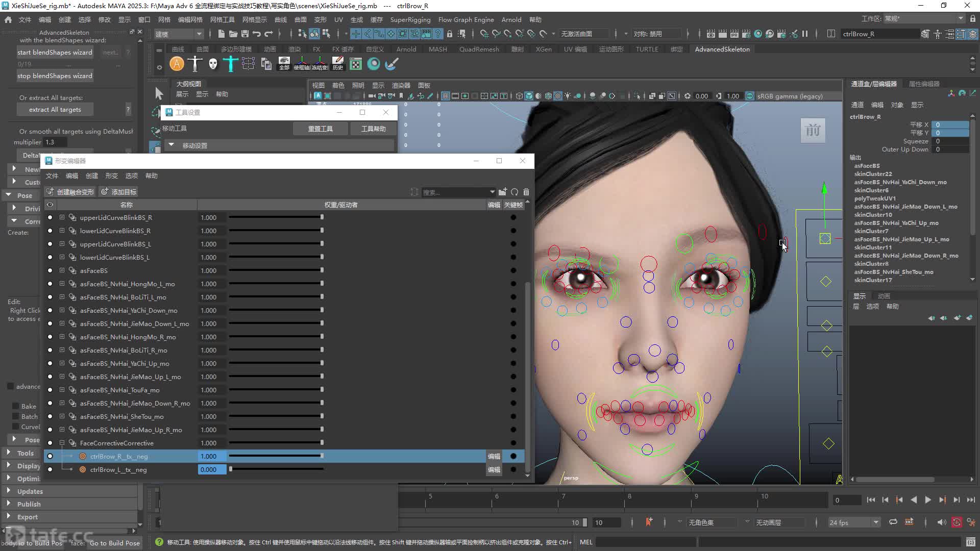Collapse the FaceCorrectiveCorrective group
This screenshot has height=551, width=980.
tap(62, 443)
